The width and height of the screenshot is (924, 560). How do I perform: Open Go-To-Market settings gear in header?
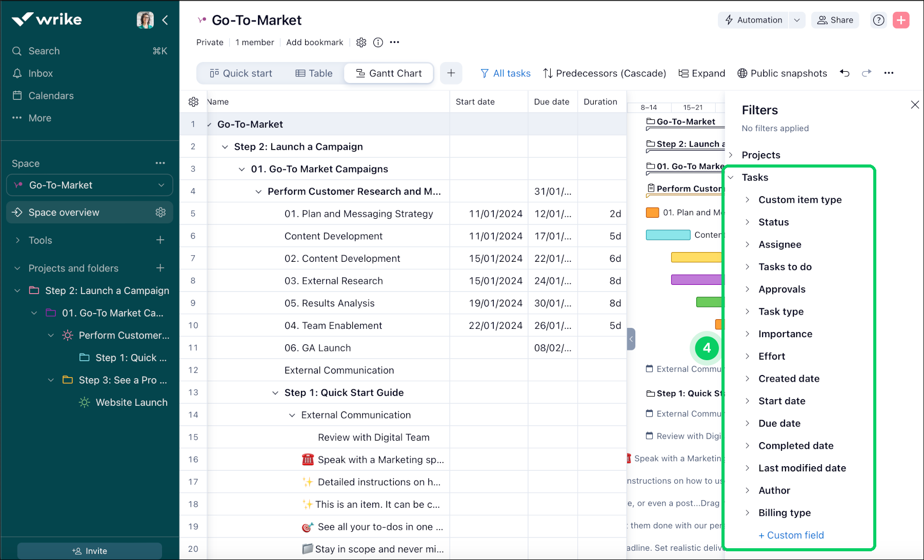click(x=361, y=43)
